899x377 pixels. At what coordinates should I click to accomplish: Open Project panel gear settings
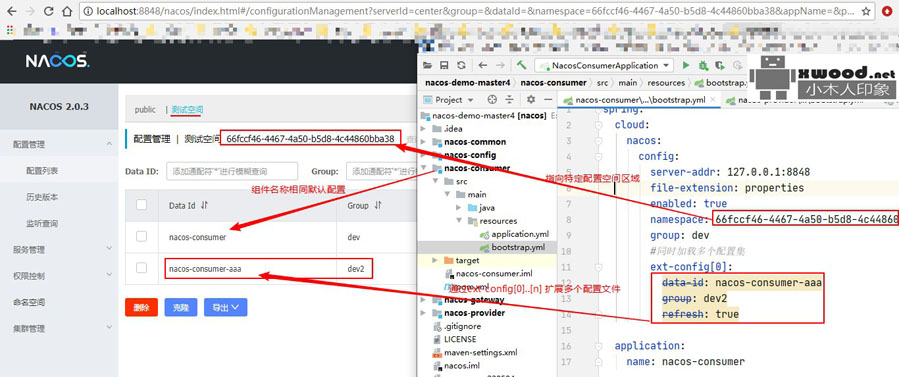pyautogui.click(x=531, y=100)
